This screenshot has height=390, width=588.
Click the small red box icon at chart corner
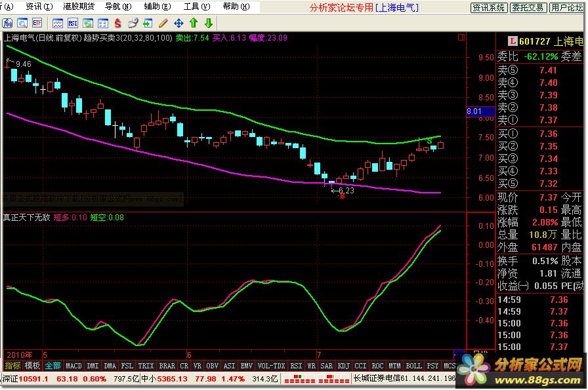[461, 37]
